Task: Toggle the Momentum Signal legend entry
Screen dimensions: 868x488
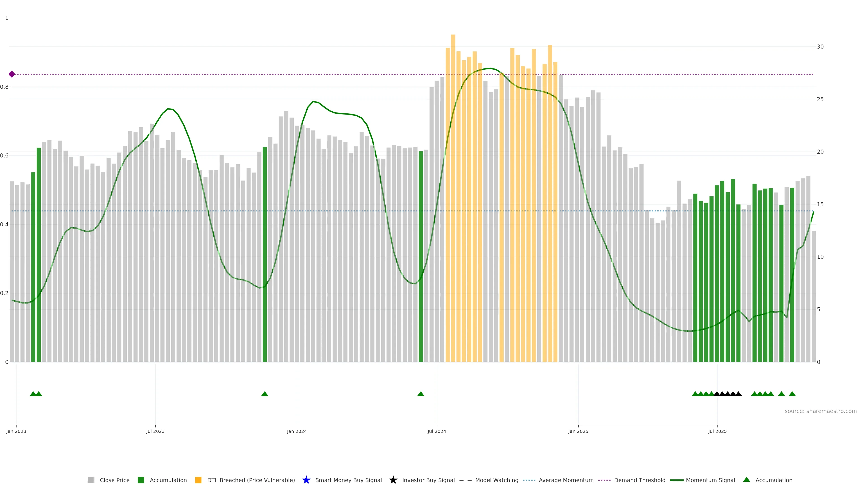Action: [710, 480]
